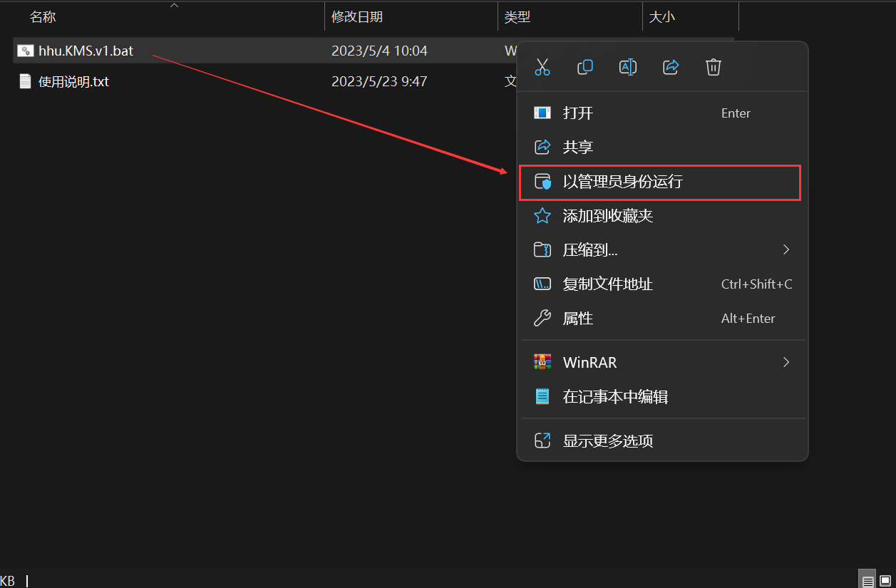This screenshot has width=896, height=588.
Task: Select the Rename icon in the context menu
Action: (x=628, y=66)
